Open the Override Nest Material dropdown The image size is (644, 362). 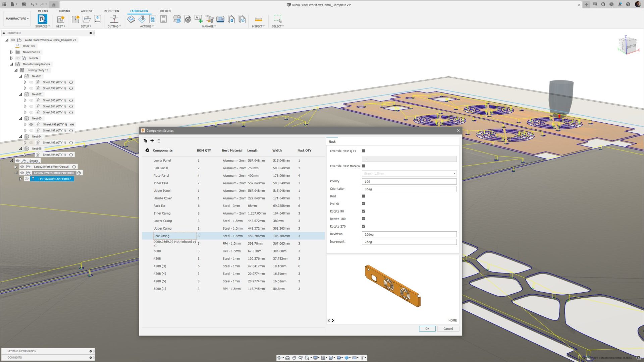[453, 173]
